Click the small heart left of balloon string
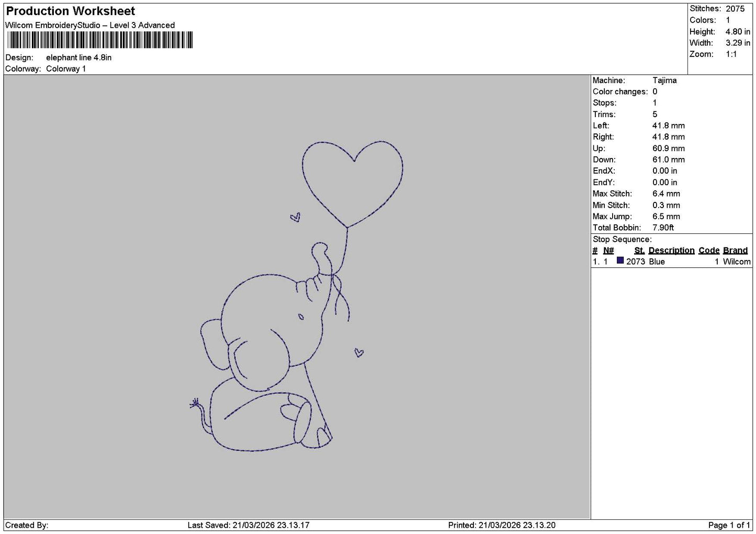The width and height of the screenshot is (756, 534). pyautogui.click(x=296, y=217)
